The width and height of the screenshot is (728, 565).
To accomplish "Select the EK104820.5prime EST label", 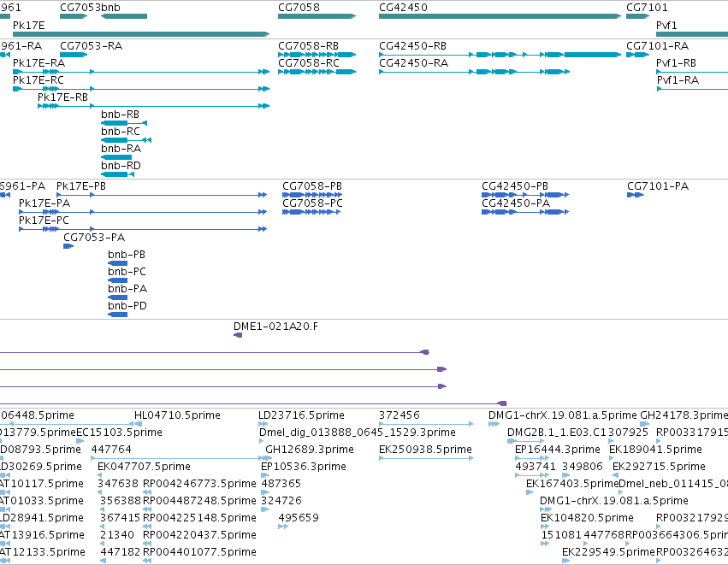I will click(x=588, y=518).
